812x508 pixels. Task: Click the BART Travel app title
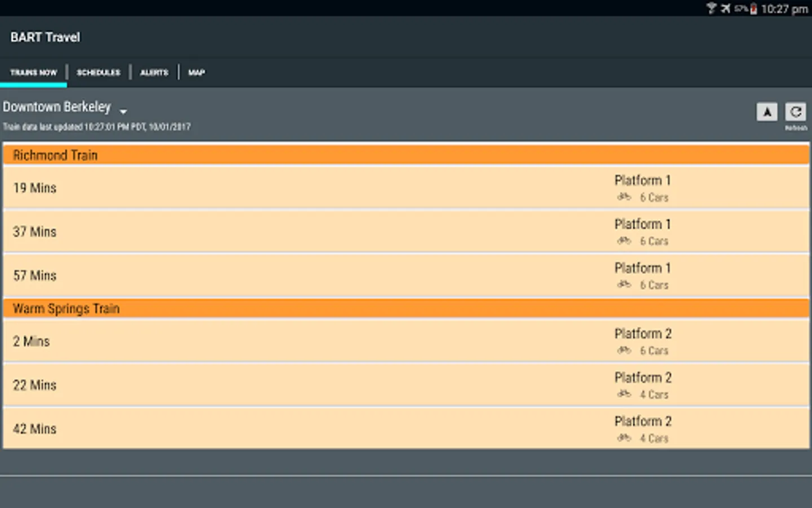pyautogui.click(x=45, y=37)
